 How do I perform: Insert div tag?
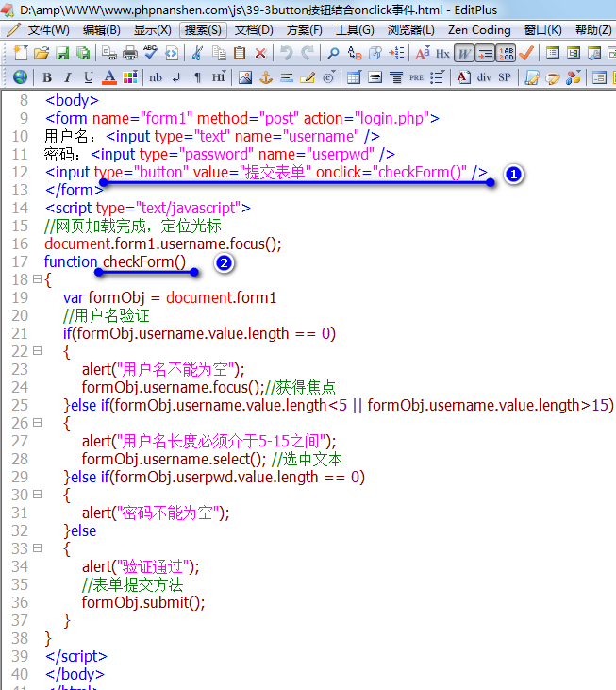[x=484, y=77]
